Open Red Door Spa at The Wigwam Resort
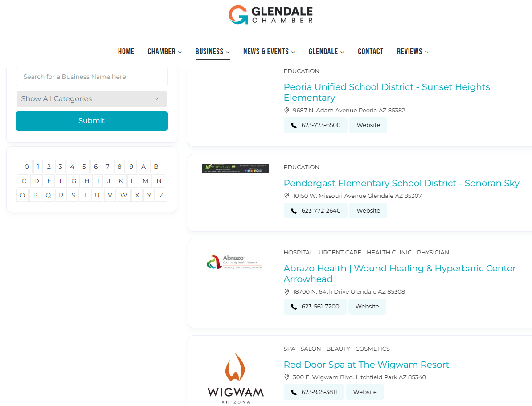The width and height of the screenshot is (532, 406). (x=366, y=365)
